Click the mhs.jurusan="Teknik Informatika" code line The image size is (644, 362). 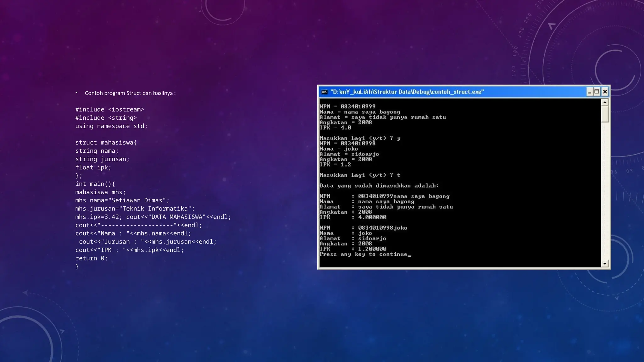coord(135,209)
